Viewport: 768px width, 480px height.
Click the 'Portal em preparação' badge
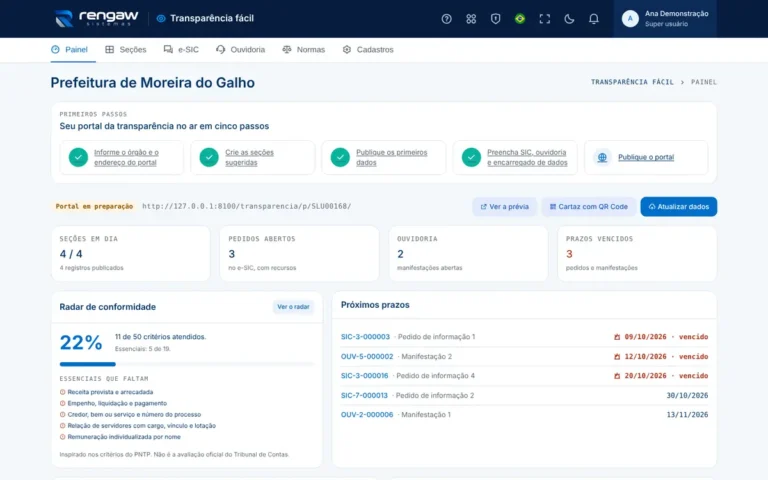tap(94, 206)
